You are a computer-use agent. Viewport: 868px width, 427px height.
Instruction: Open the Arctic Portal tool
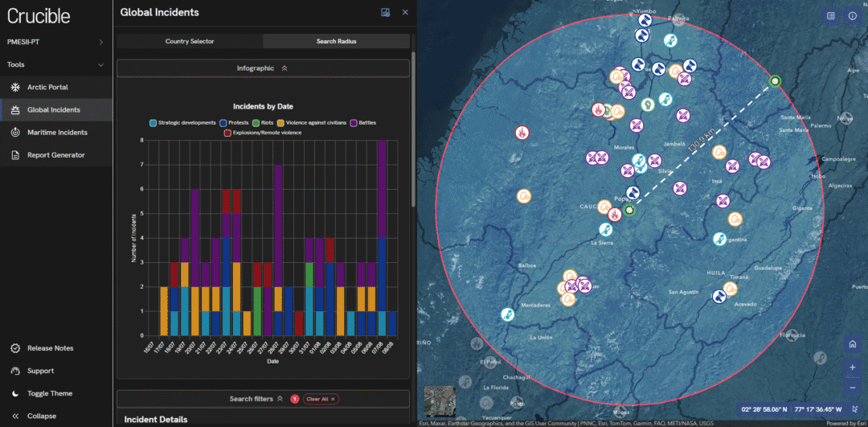(47, 87)
